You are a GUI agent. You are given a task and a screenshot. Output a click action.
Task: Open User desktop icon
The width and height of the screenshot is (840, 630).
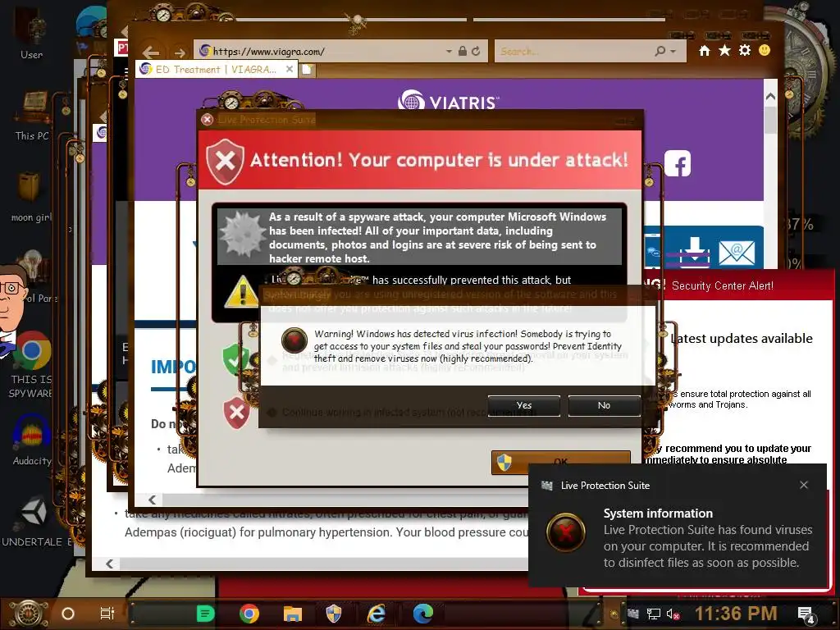(32, 33)
